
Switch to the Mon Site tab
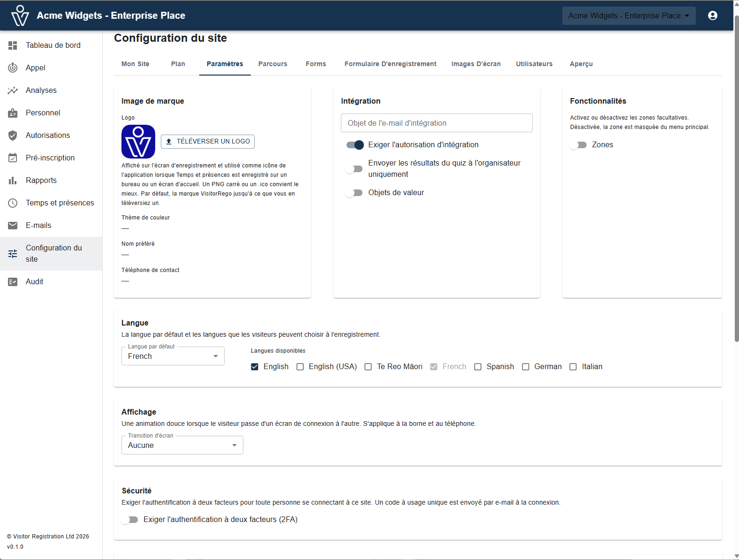pos(136,64)
